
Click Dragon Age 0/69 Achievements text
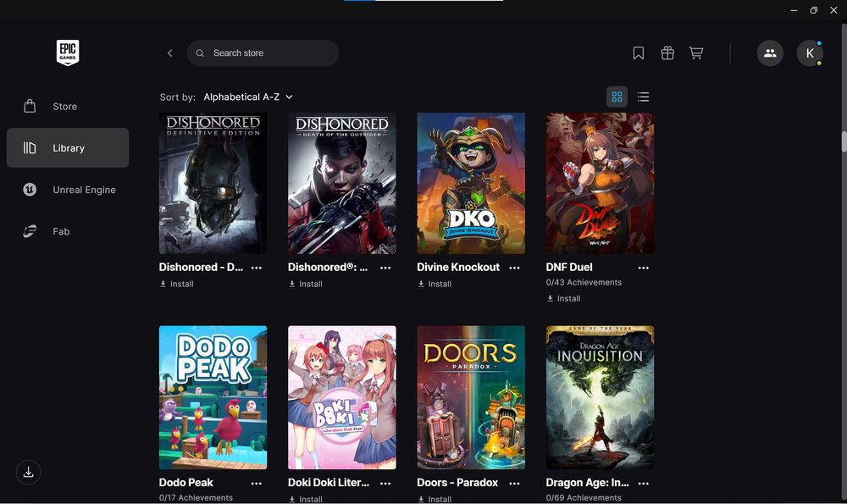pyautogui.click(x=584, y=497)
